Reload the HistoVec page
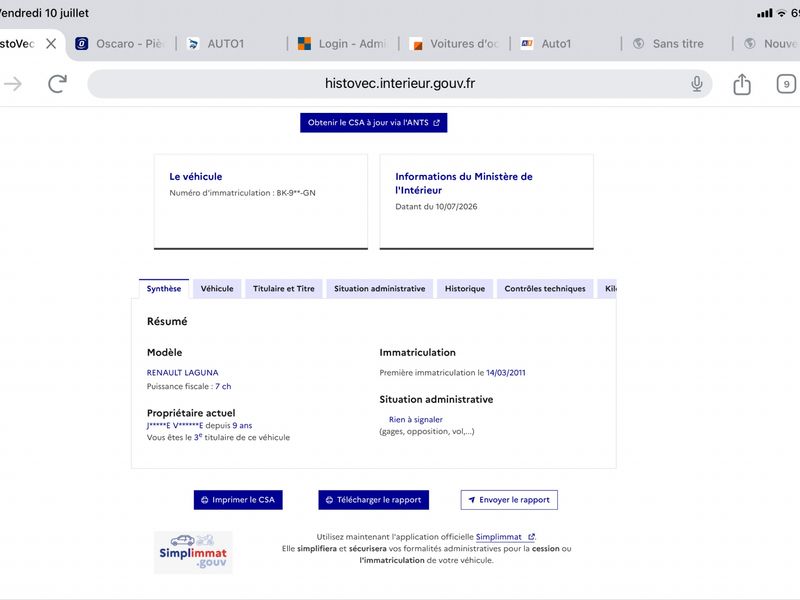 pos(57,84)
